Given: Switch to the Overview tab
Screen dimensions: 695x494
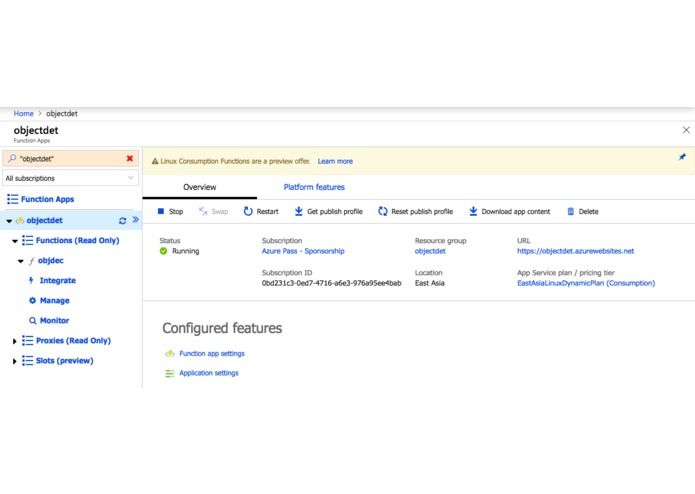Looking at the screenshot, I should click(x=199, y=187).
